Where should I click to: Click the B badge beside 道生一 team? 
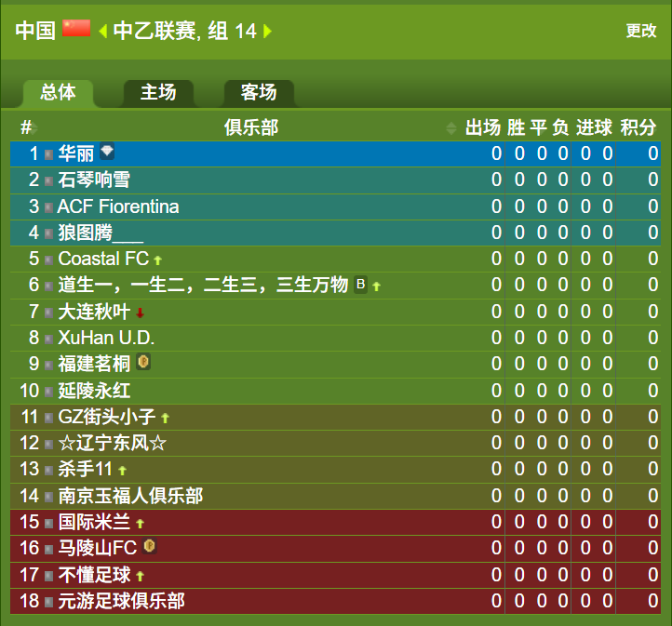(x=360, y=285)
